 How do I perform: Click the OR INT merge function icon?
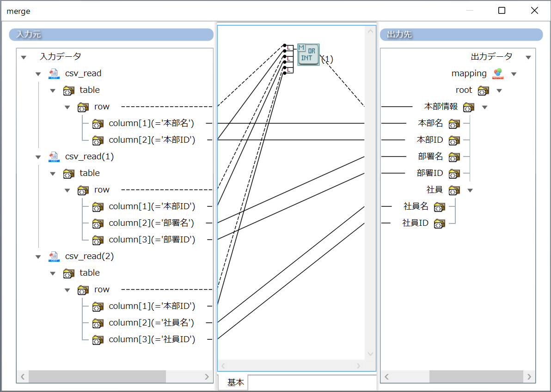[308, 54]
